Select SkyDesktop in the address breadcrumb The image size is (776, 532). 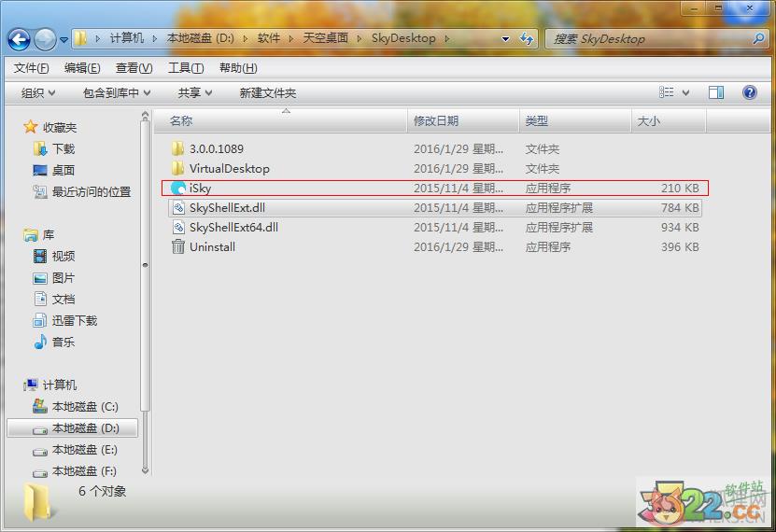coord(403,38)
